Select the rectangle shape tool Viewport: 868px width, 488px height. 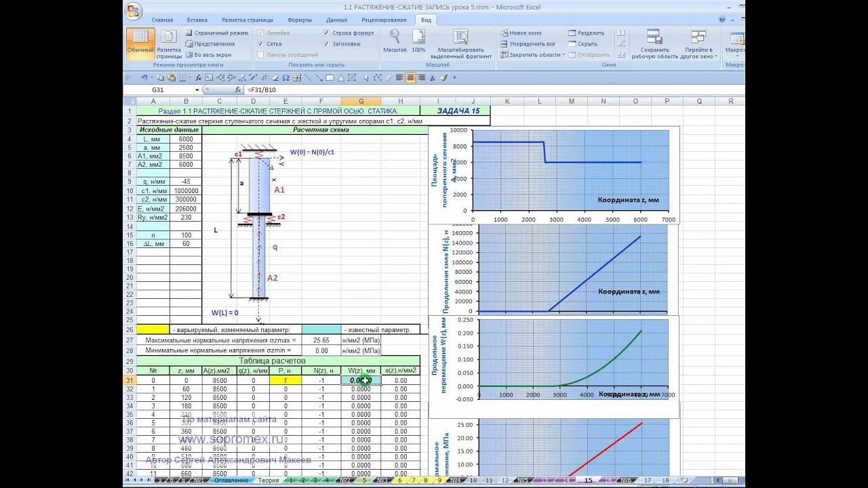330,78
